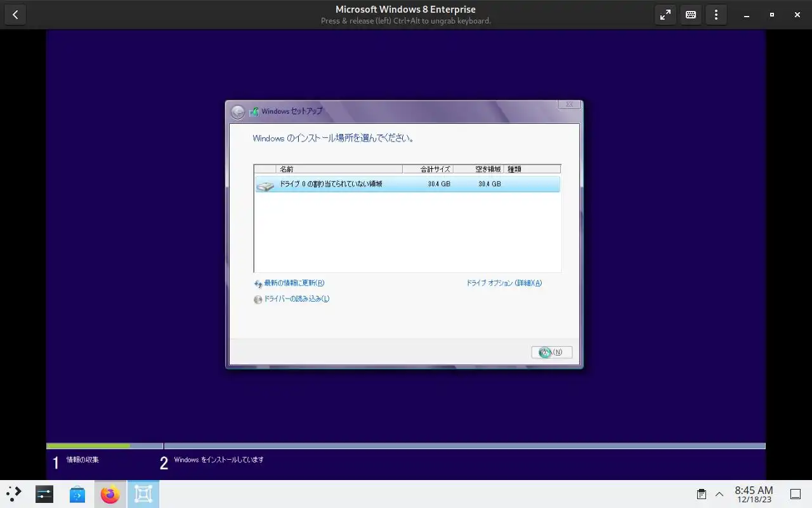Click the show desktop icon in tray
Screen dimensions: 812x508
tap(796, 494)
